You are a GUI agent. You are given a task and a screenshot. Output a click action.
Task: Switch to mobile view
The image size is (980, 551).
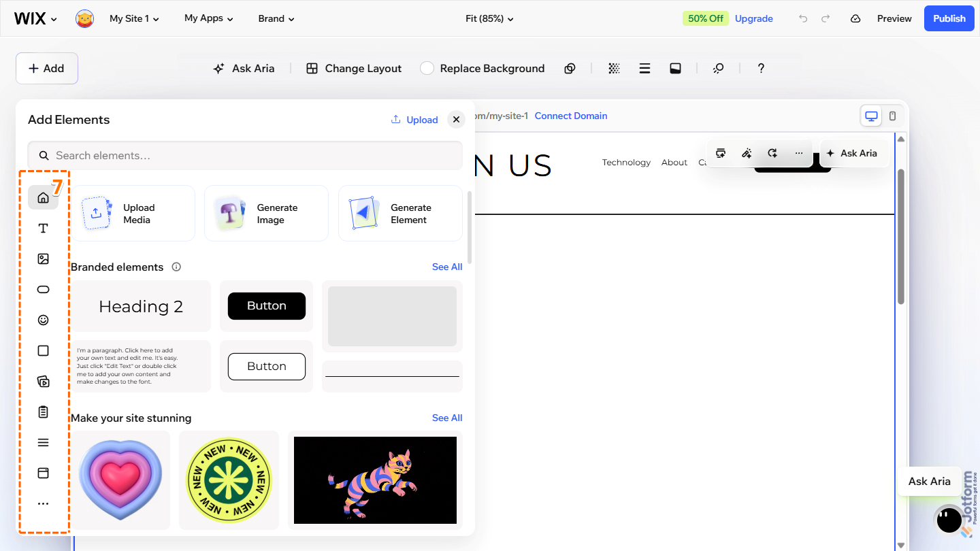(892, 116)
